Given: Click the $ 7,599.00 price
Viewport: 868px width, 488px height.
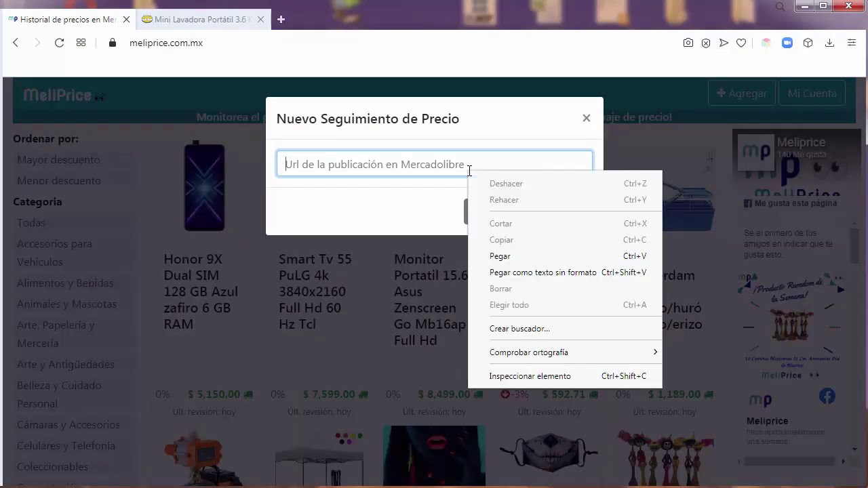Looking at the screenshot, I should (x=330, y=394).
